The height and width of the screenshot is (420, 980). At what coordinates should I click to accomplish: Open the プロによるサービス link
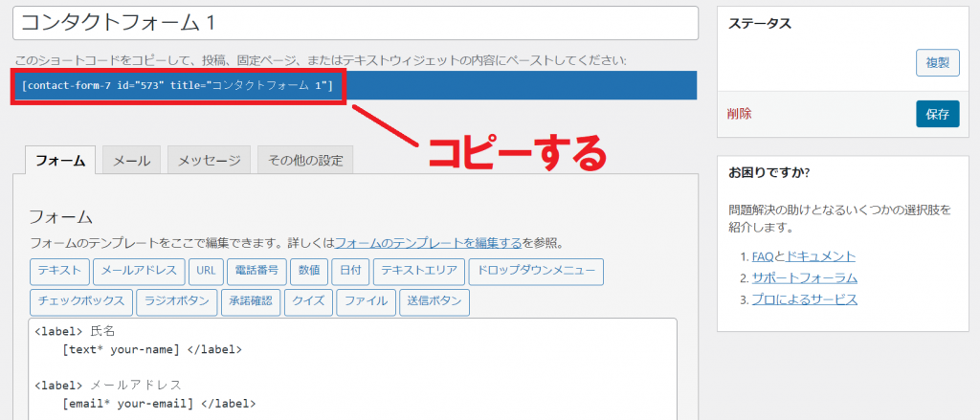click(804, 299)
